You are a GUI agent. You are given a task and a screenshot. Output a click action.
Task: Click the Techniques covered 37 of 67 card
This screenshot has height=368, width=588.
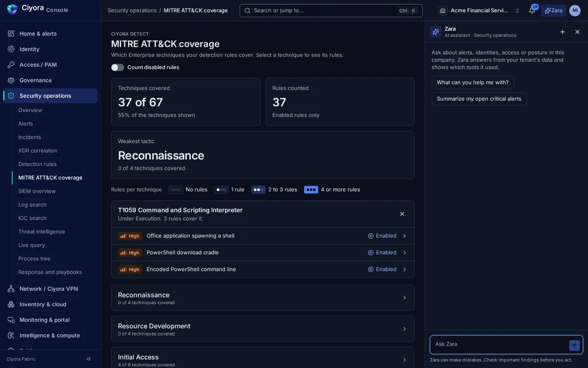186,102
